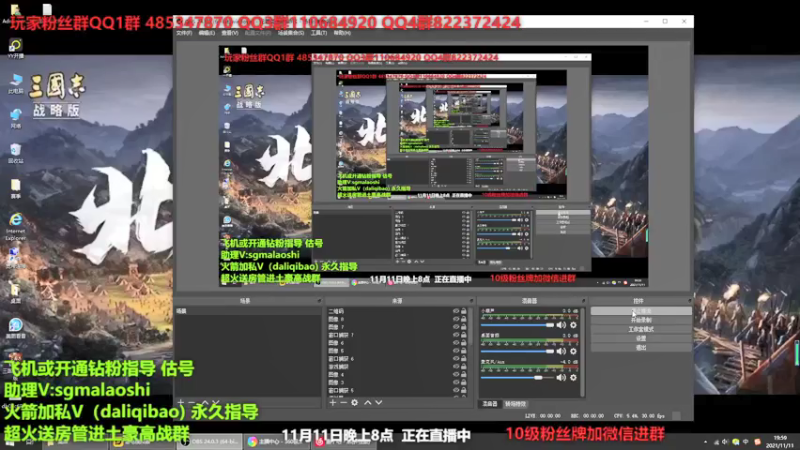Open the 麦克风/Aux channel gear settings
This screenshot has height=450, width=800.
coord(573,378)
